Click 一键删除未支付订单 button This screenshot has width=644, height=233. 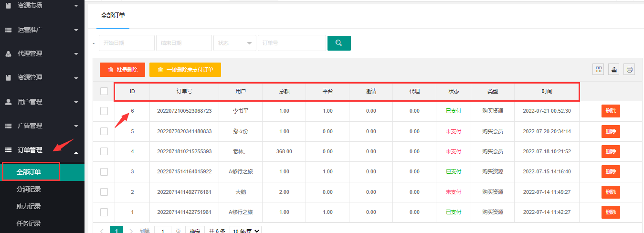click(185, 70)
